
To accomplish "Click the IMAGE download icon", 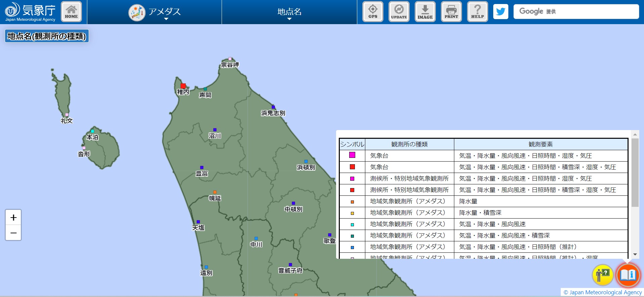I will tap(425, 12).
